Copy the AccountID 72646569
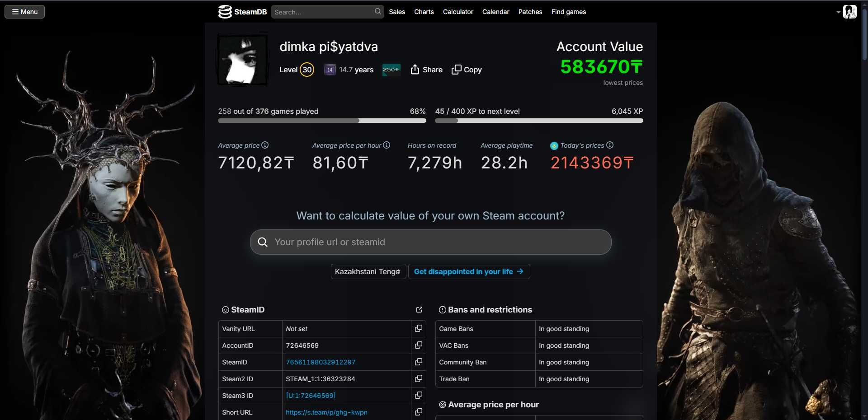868x420 pixels. pyautogui.click(x=419, y=345)
